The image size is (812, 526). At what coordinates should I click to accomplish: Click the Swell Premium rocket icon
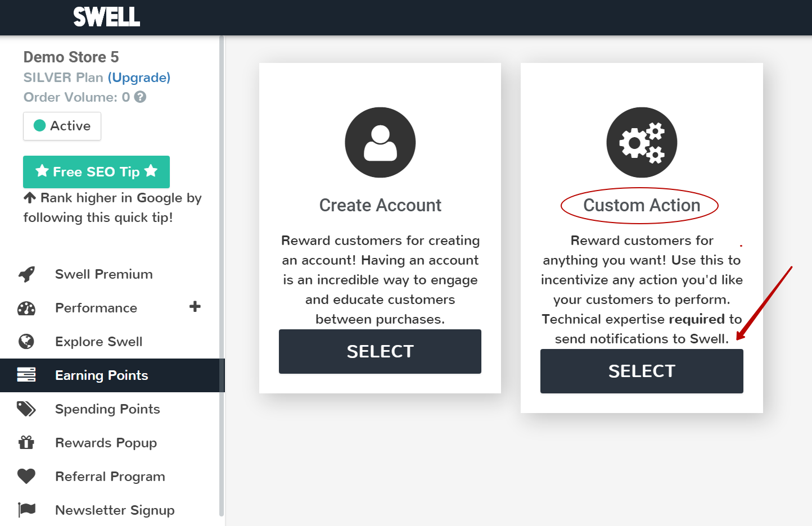tap(26, 274)
